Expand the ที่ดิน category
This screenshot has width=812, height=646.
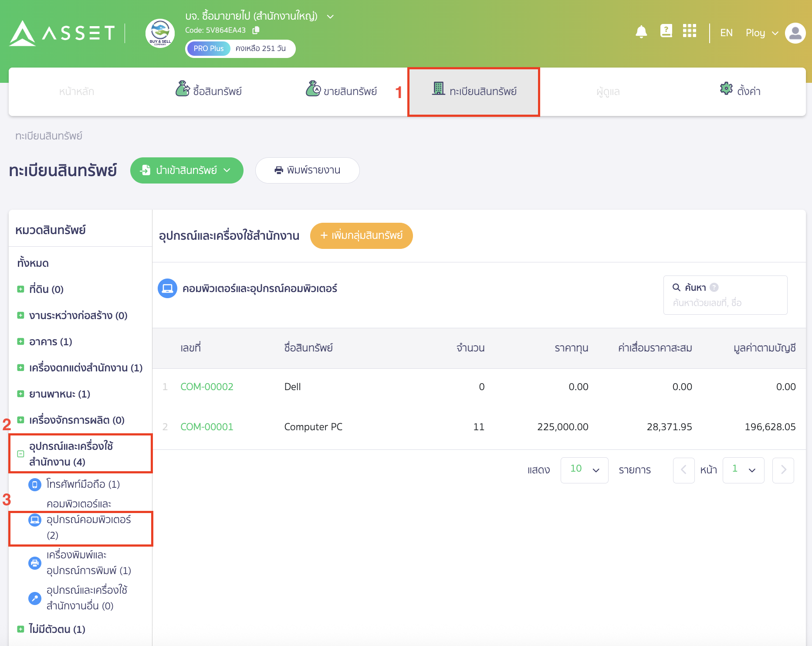point(20,289)
